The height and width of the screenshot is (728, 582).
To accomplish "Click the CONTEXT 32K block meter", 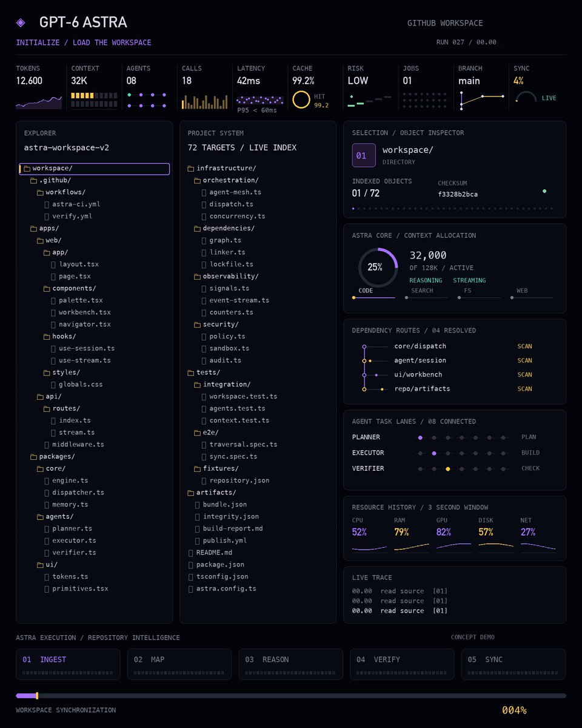I will (94, 100).
